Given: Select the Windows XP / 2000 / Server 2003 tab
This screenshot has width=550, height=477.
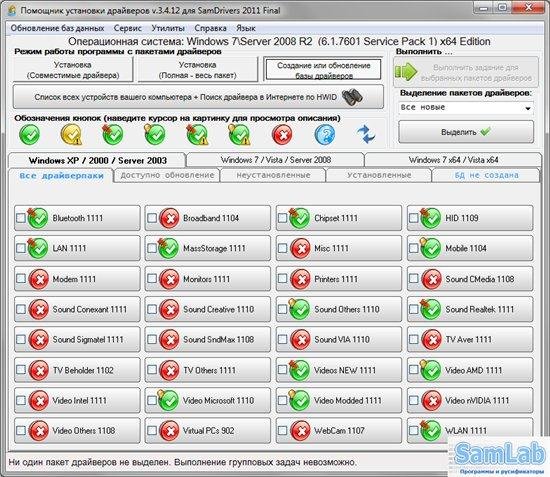Looking at the screenshot, I should (x=97, y=160).
